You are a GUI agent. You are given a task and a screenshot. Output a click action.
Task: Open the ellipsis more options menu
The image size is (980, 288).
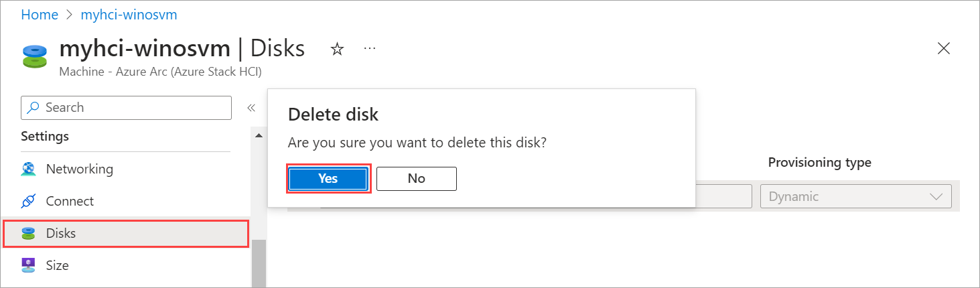[x=370, y=49]
